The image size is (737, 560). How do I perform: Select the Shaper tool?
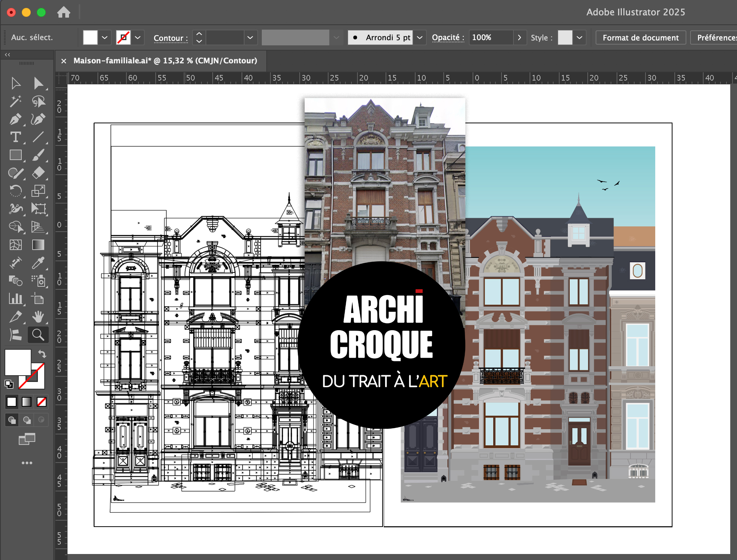coord(15,173)
